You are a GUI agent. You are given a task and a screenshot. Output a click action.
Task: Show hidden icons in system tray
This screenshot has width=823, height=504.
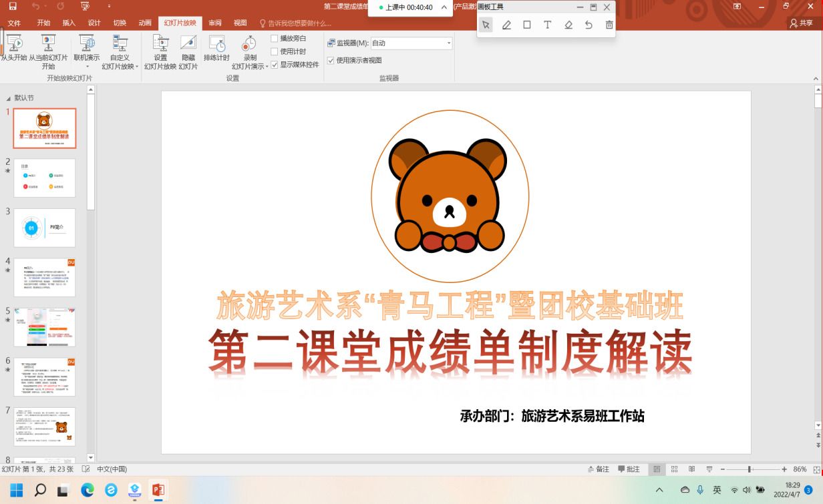click(660, 491)
